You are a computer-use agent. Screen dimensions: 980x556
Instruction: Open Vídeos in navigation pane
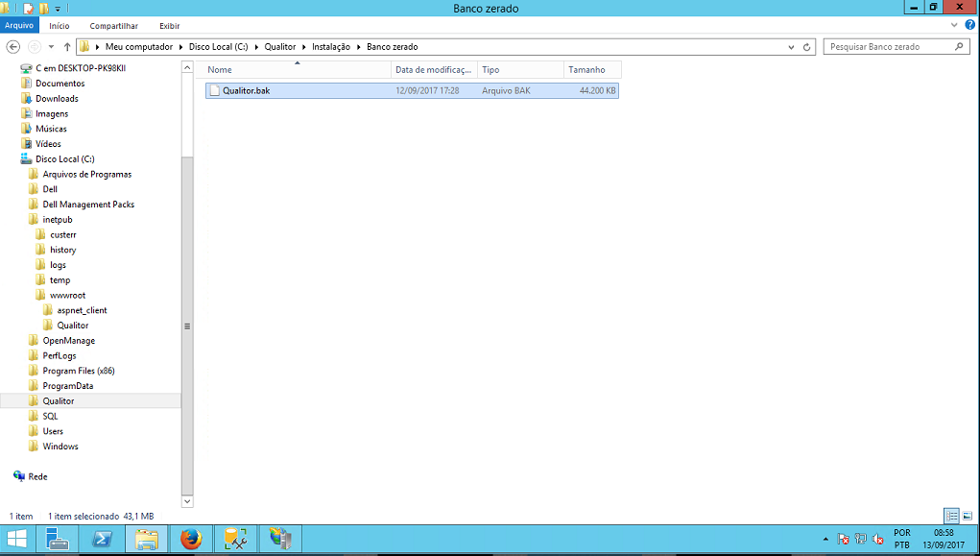coord(48,144)
